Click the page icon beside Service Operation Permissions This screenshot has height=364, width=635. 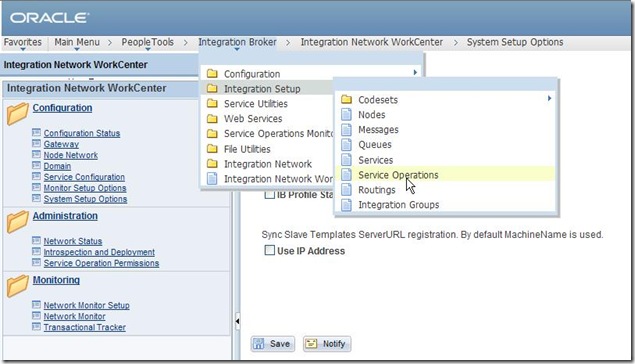pos(36,262)
